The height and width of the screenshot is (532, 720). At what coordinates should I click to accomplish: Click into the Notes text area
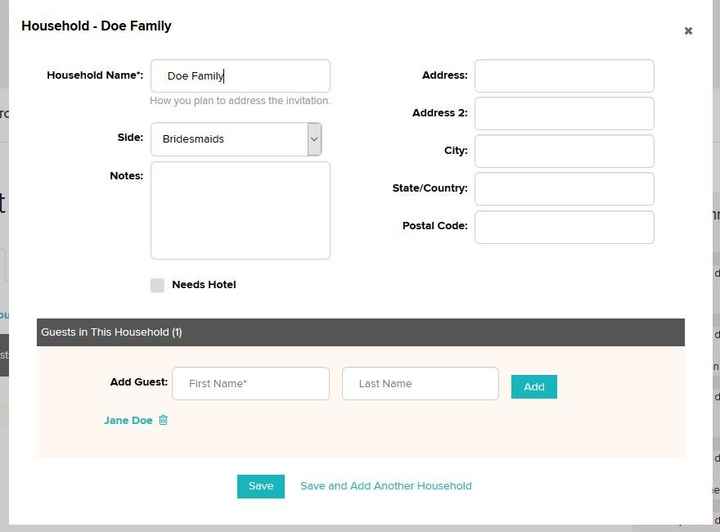[240, 210]
